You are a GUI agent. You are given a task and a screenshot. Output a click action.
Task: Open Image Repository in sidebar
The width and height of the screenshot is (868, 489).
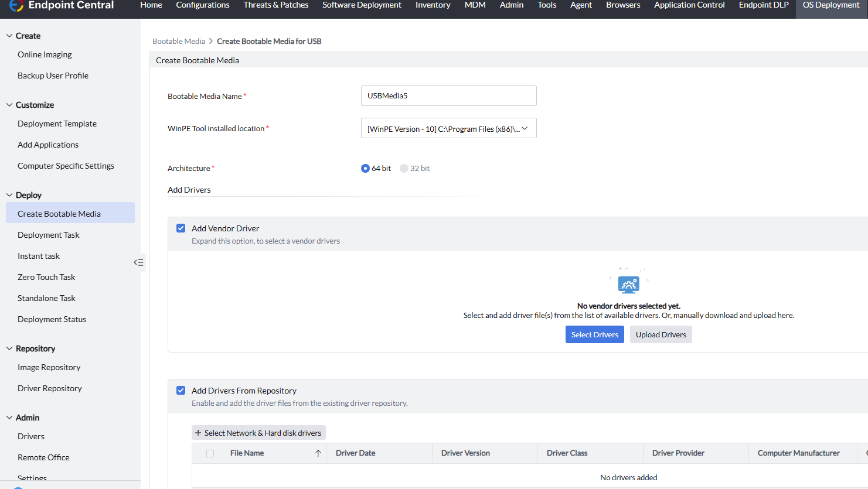coord(49,367)
